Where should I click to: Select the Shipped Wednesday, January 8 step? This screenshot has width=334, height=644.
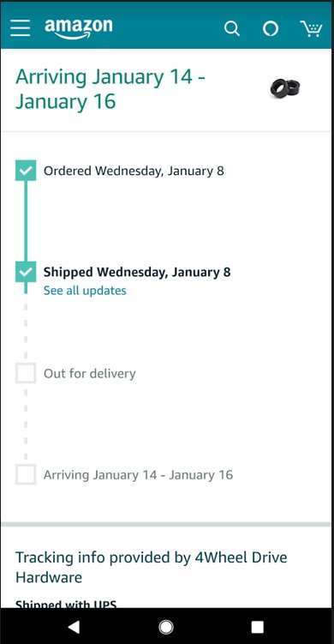[x=137, y=272]
